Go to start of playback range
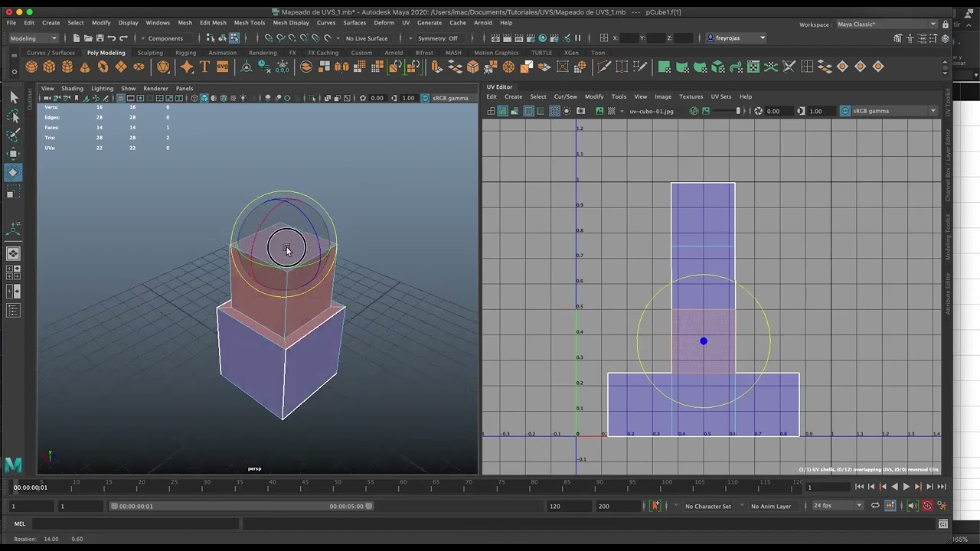The height and width of the screenshot is (551, 980). [x=859, y=487]
